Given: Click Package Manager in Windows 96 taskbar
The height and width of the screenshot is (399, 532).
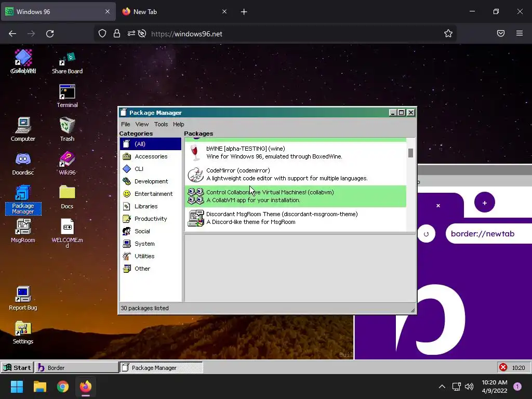Looking at the screenshot, I should click(161, 367).
